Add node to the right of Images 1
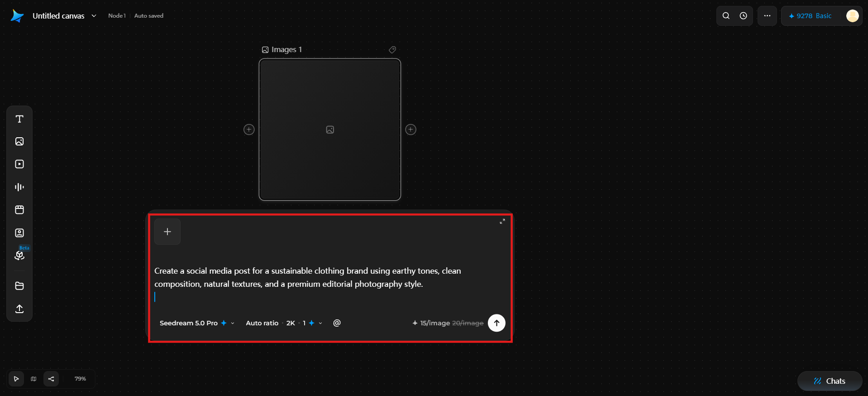 click(410, 130)
